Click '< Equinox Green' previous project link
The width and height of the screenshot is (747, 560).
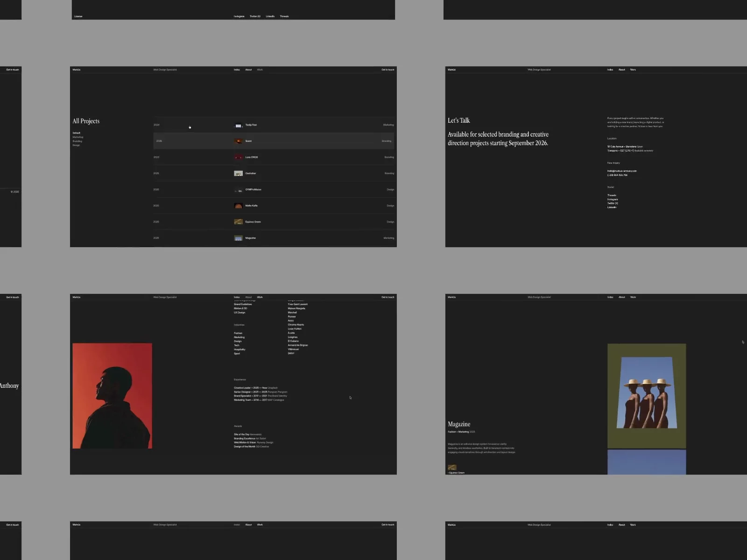click(x=456, y=473)
